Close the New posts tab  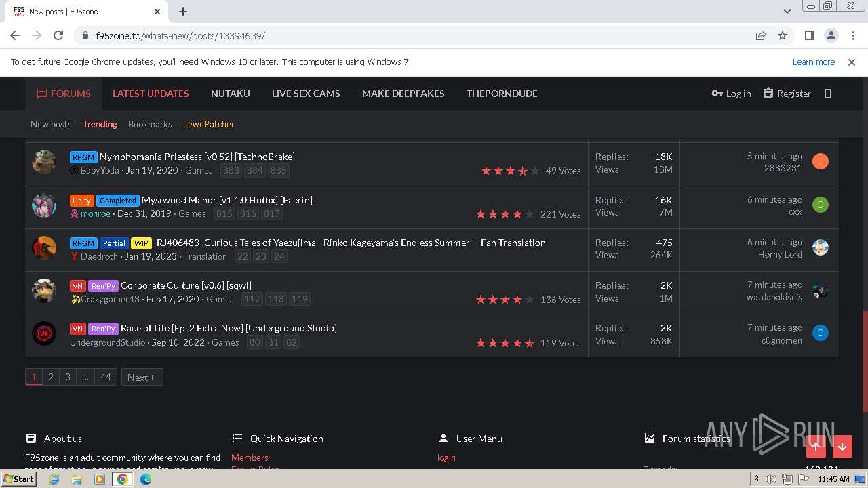pos(157,12)
